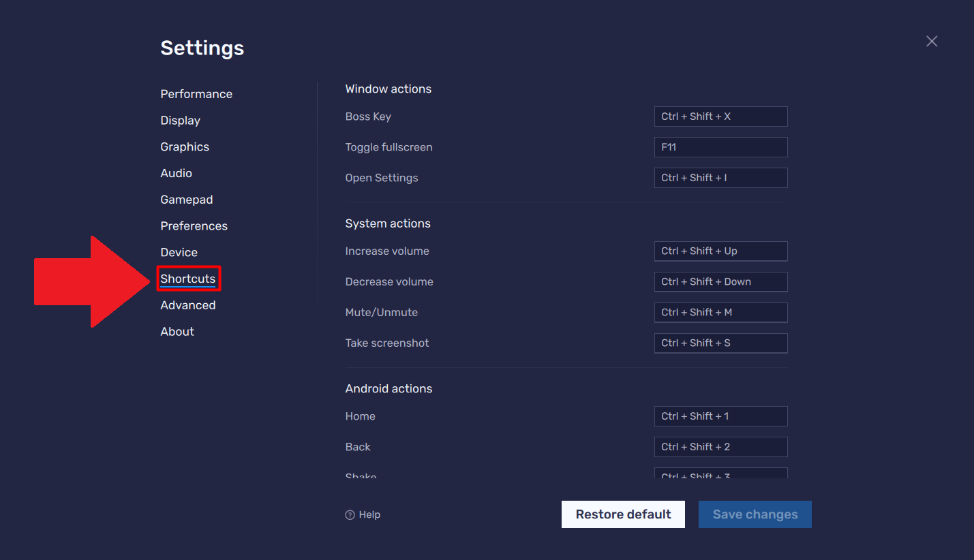
Task: Click the Back action label
Action: 358,447
